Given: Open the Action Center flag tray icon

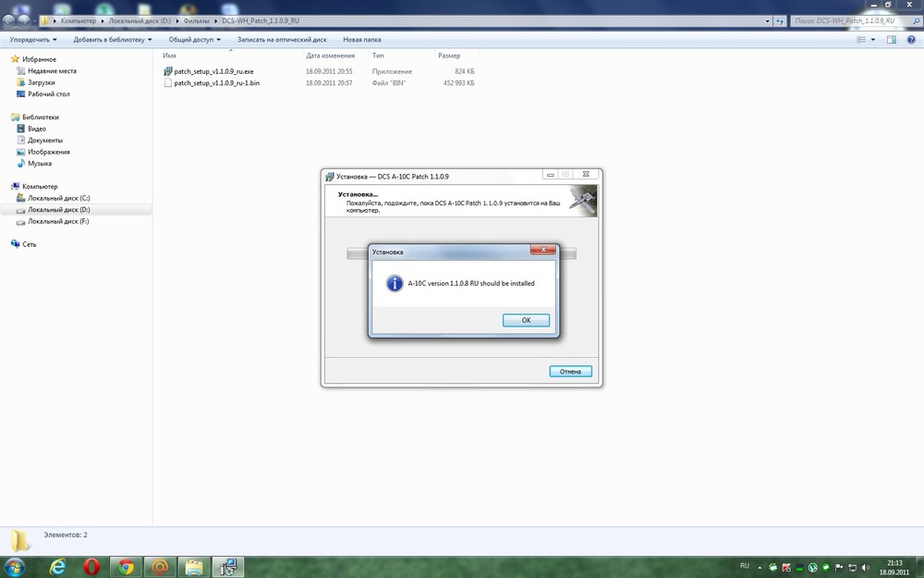Looking at the screenshot, I should point(839,568).
